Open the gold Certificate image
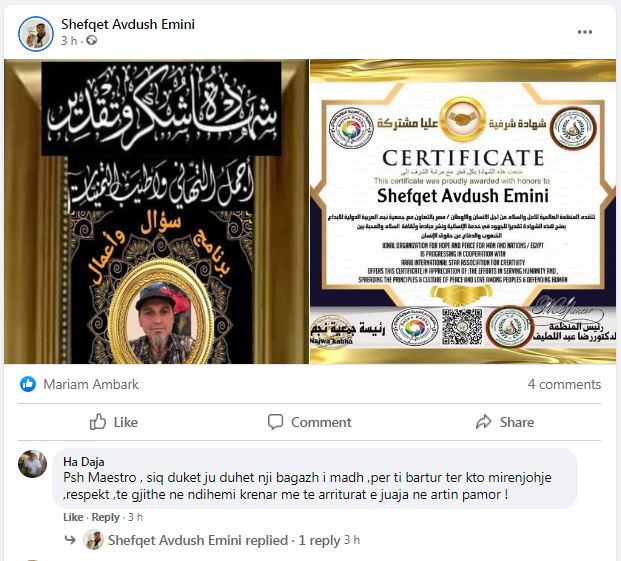The height and width of the screenshot is (561, 621). click(463, 211)
